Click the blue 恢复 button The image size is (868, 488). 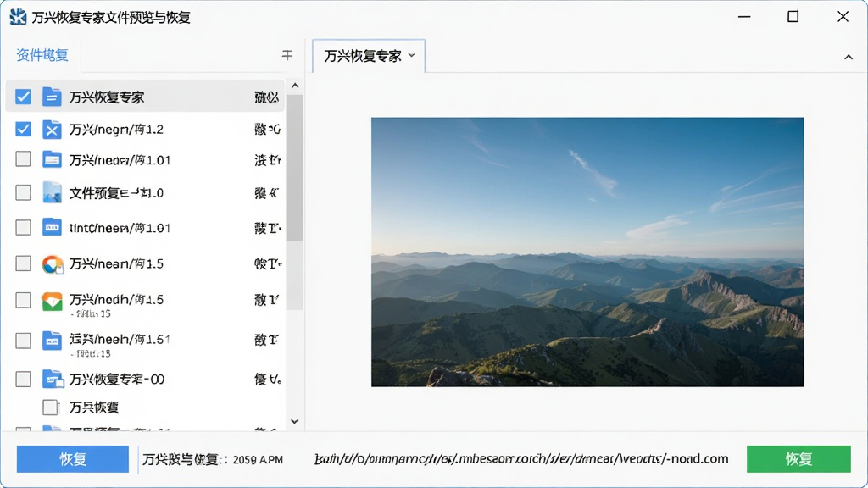[x=73, y=459]
